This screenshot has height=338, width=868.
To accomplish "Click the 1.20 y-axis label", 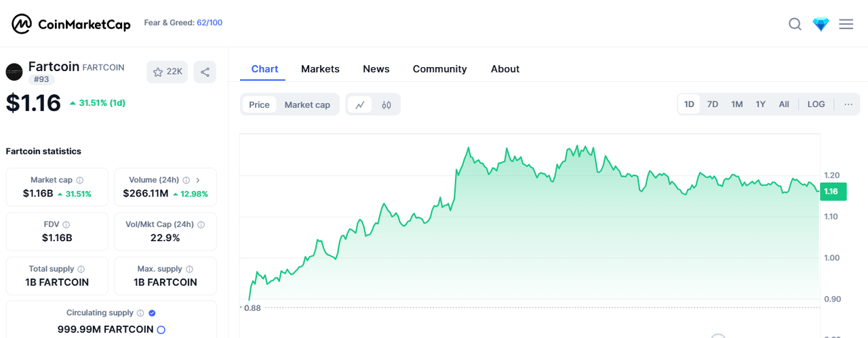I will 831,175.
